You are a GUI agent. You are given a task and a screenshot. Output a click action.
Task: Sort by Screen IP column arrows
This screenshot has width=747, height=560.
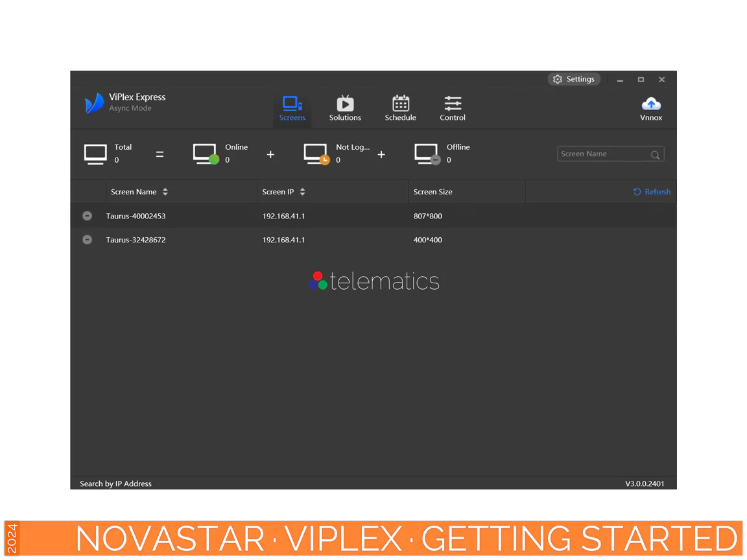tap(302, 192)
